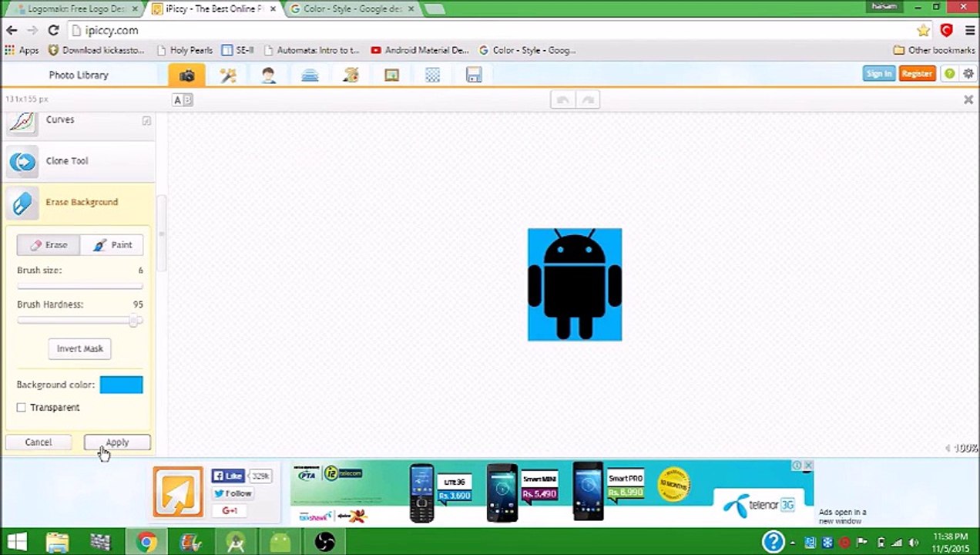Image resolution: width=980 pixels, height=555 pixels.
Task: Switch to Paint brush mode
Action: click(x=112, y=245)
